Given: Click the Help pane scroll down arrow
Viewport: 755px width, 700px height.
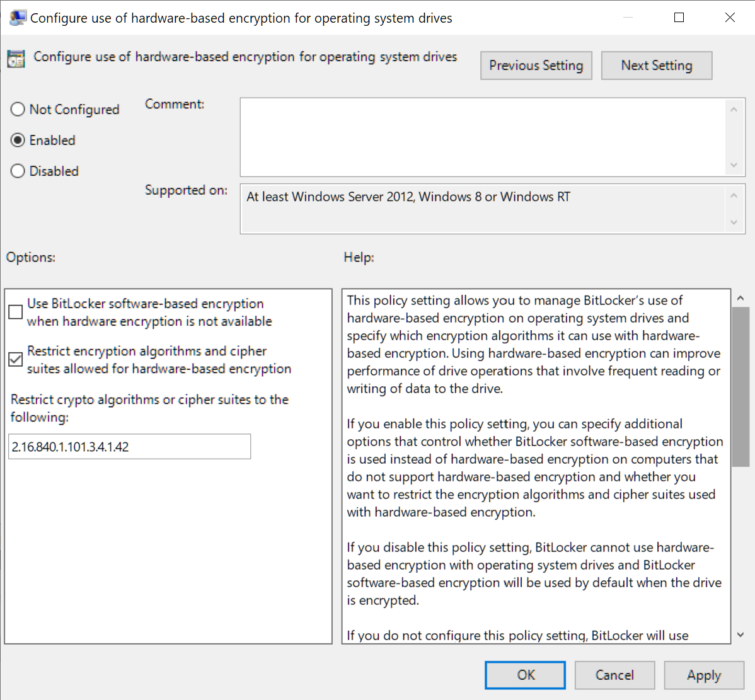Looking at the screenshot, I should click(741, 634).
